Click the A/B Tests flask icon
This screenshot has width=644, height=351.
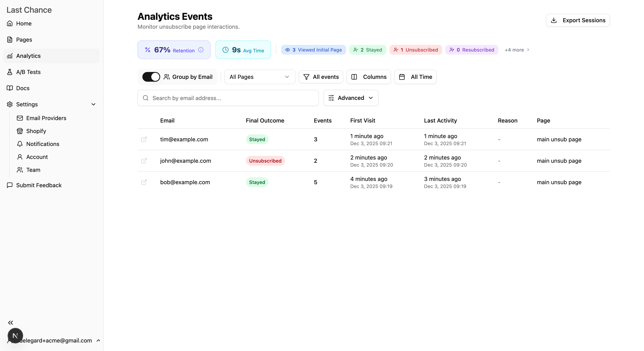click(x=10, y=72)
